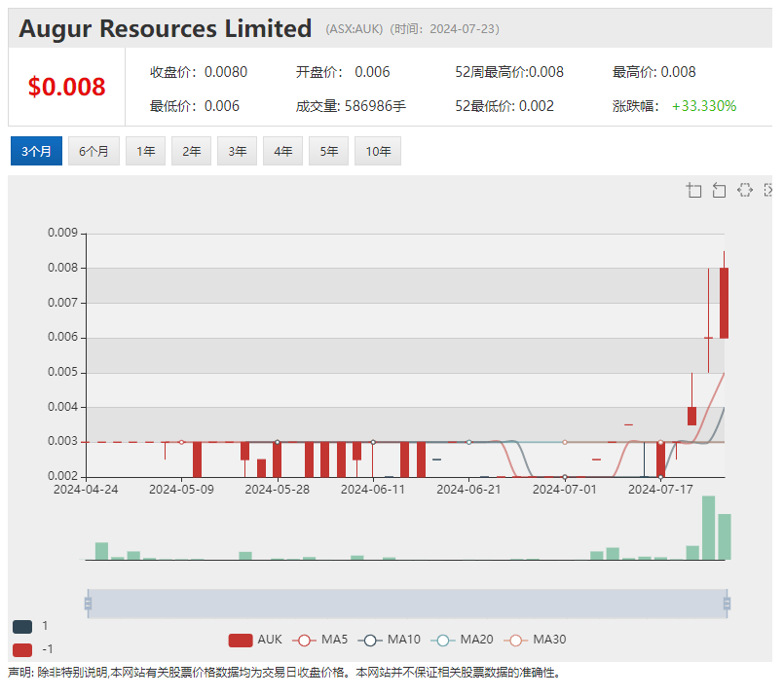The height and width of the screenshot is (697, 784).
Task: Click the 最高价 0.008 value
Action: click(654, 72)
